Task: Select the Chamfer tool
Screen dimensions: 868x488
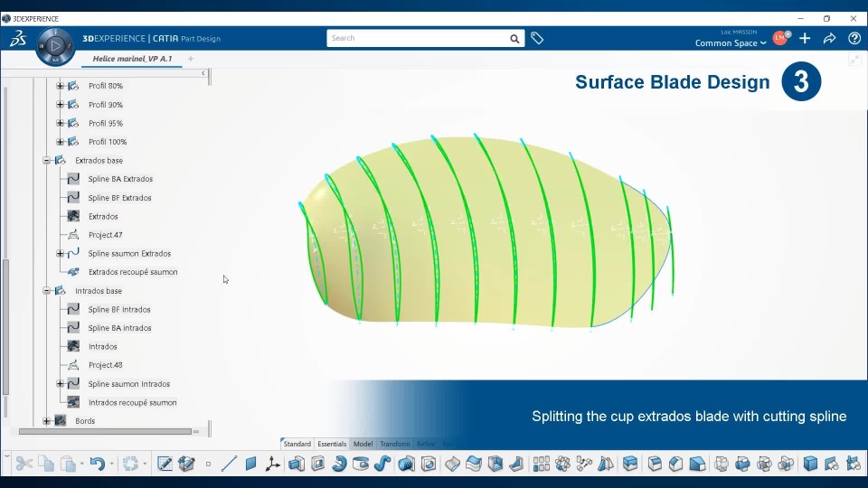Action: click(676, 464)
